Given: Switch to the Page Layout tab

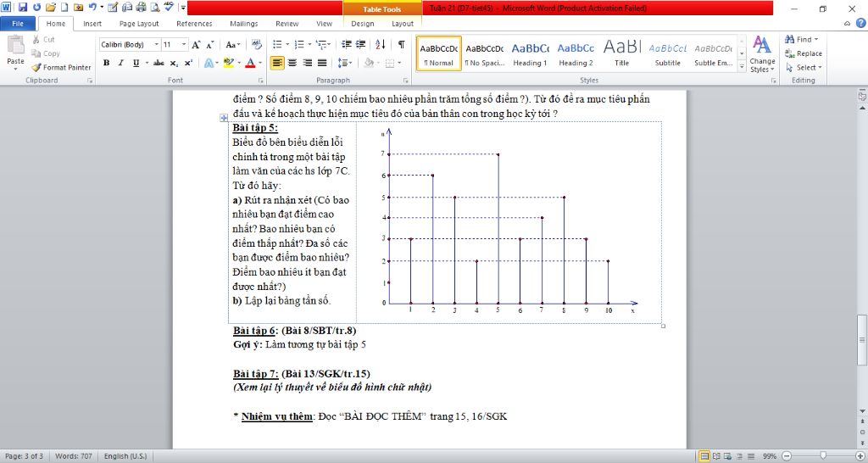Looking at the screenshot, I should (x=139, y=24).
